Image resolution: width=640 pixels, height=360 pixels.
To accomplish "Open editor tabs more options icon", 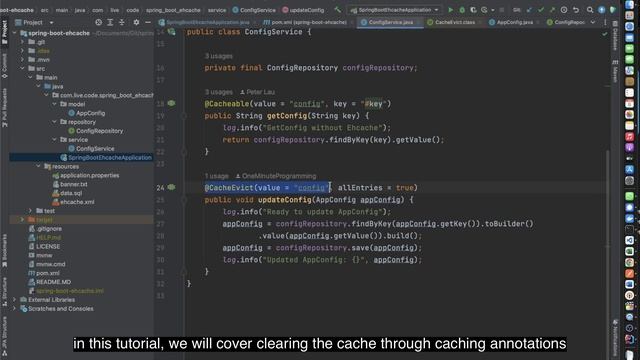I will click(x=605, y=22).
